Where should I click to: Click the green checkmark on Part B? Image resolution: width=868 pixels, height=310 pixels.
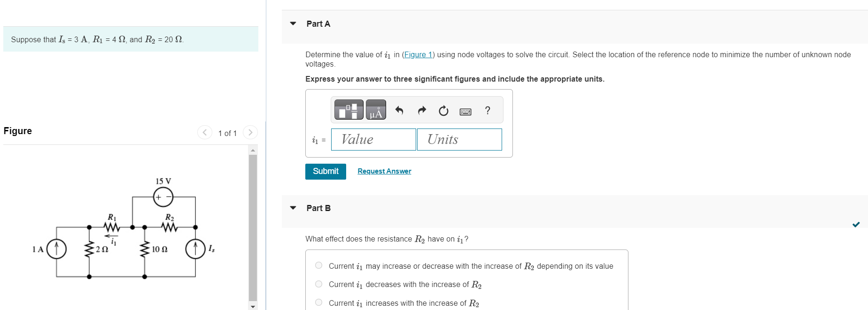pyautogui.click(x=855, y=225)
